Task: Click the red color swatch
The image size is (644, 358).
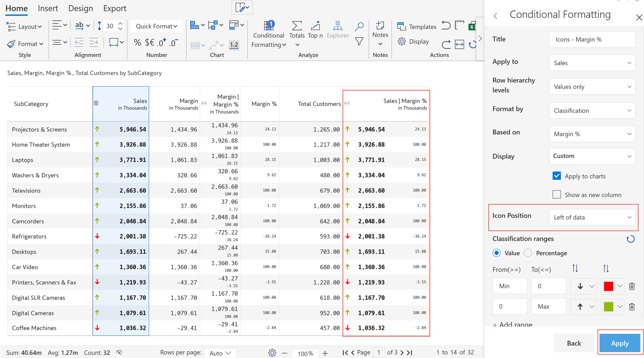Action: pyautogui.click(x=608, y=286)
